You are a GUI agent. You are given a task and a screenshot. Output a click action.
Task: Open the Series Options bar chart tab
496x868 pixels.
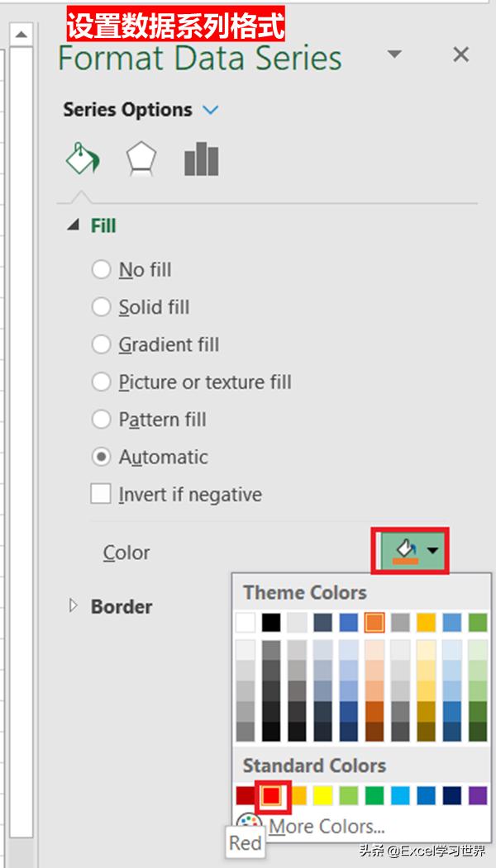click(201, 159)
